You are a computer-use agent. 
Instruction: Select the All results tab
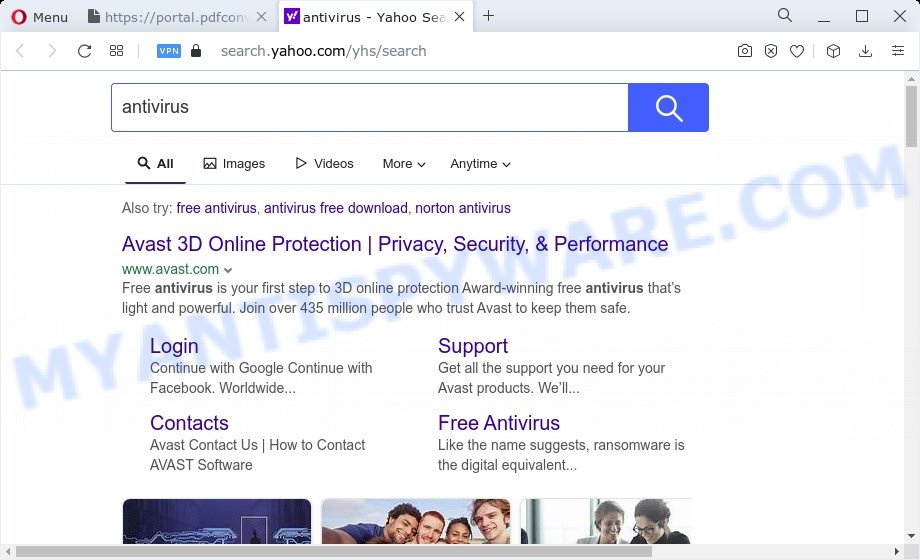coord(155,164)
